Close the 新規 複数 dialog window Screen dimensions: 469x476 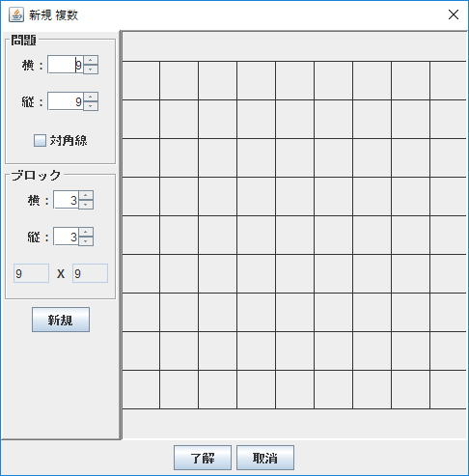(x=454, y=14)
